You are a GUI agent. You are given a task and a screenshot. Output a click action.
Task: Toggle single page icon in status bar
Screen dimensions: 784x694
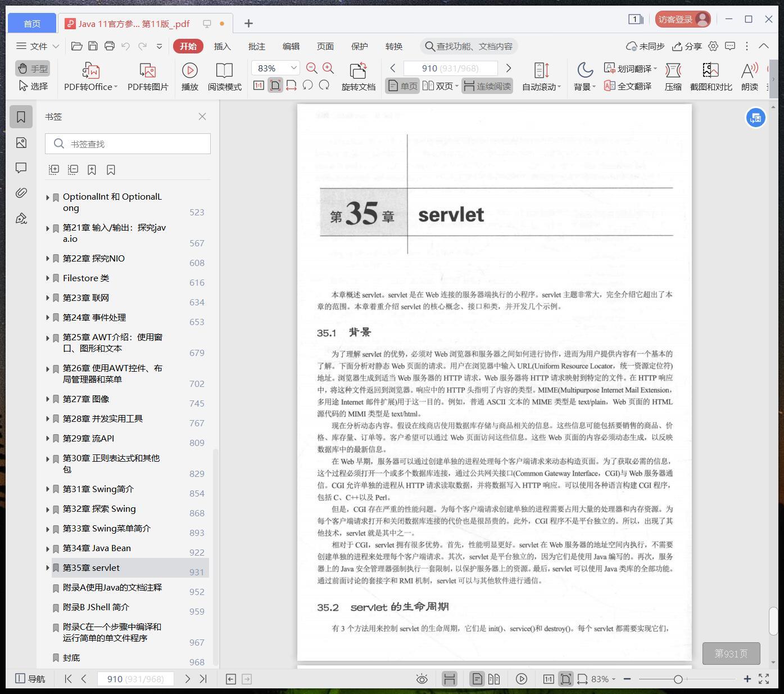[477, 679]
